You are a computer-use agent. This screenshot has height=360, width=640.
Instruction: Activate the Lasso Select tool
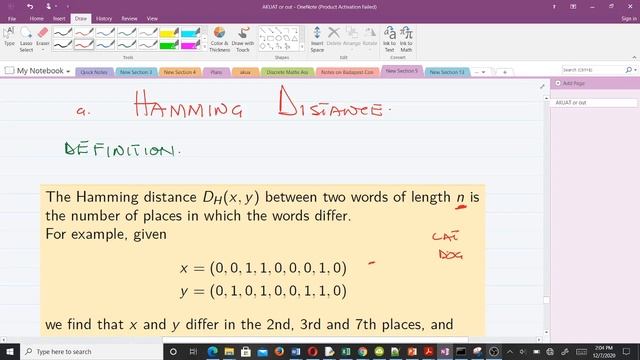pyautogui.click(x=26, y=39)
